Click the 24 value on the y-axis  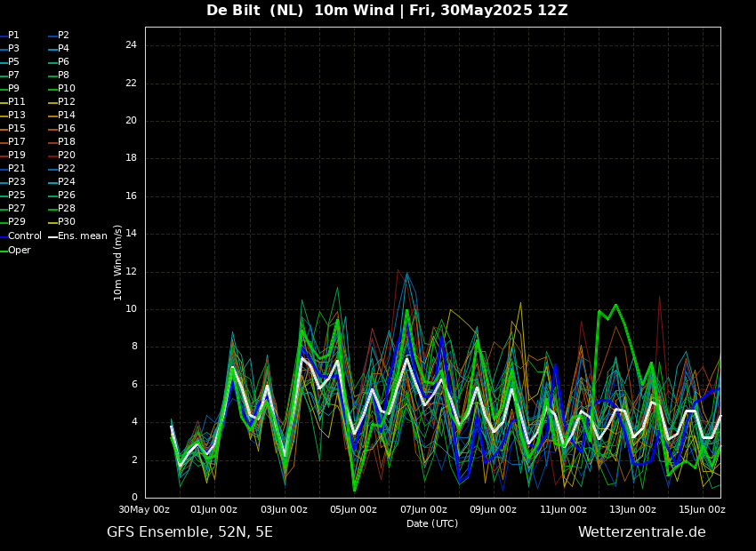[x=131, y=45]
